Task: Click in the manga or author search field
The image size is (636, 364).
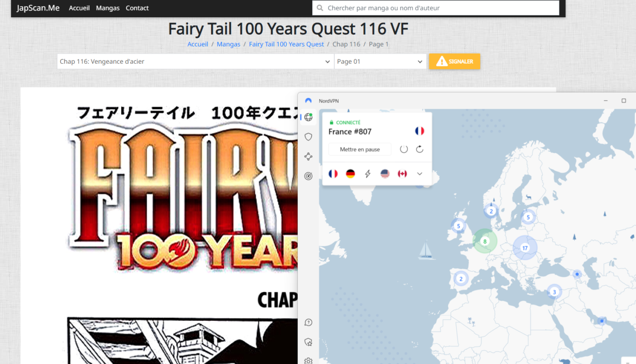Action: click(436, 8)
